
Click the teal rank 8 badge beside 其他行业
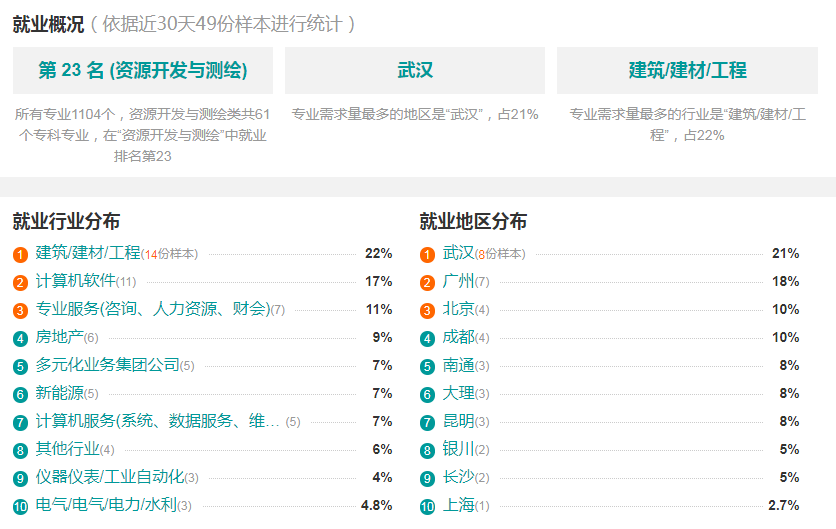20,451
